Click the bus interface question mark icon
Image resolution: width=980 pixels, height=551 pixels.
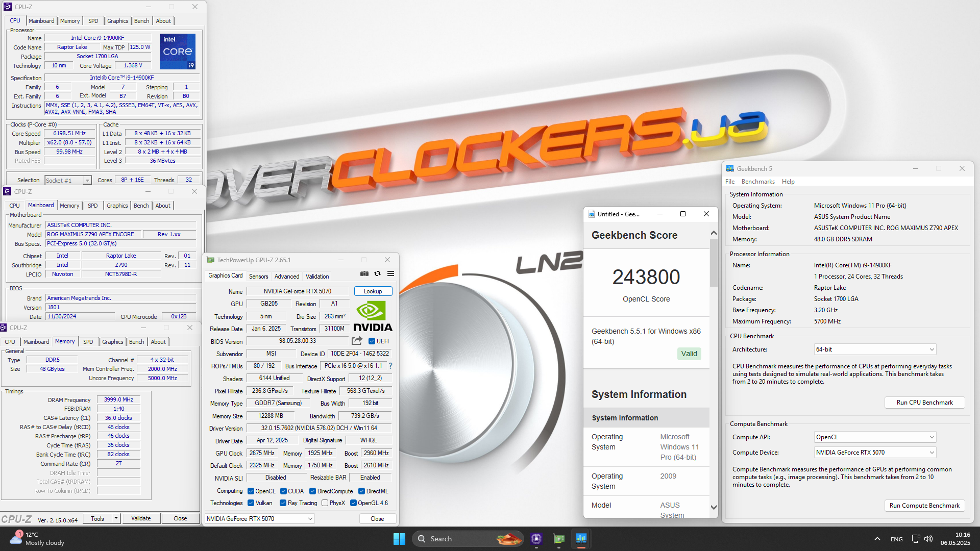pyautogui.click(x=390, y=366)
